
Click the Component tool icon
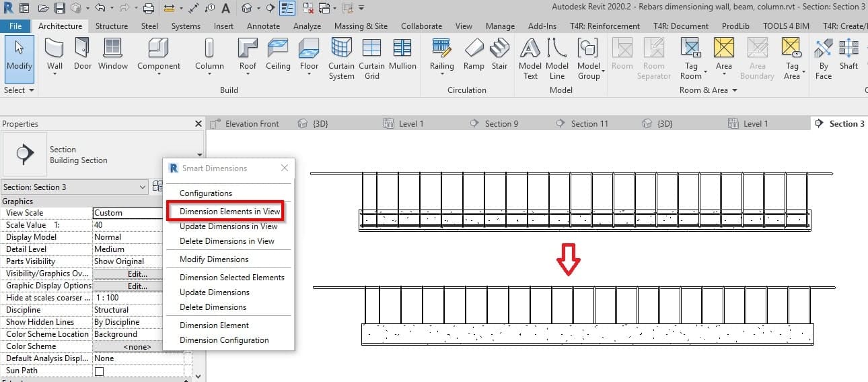click(159, 49)
